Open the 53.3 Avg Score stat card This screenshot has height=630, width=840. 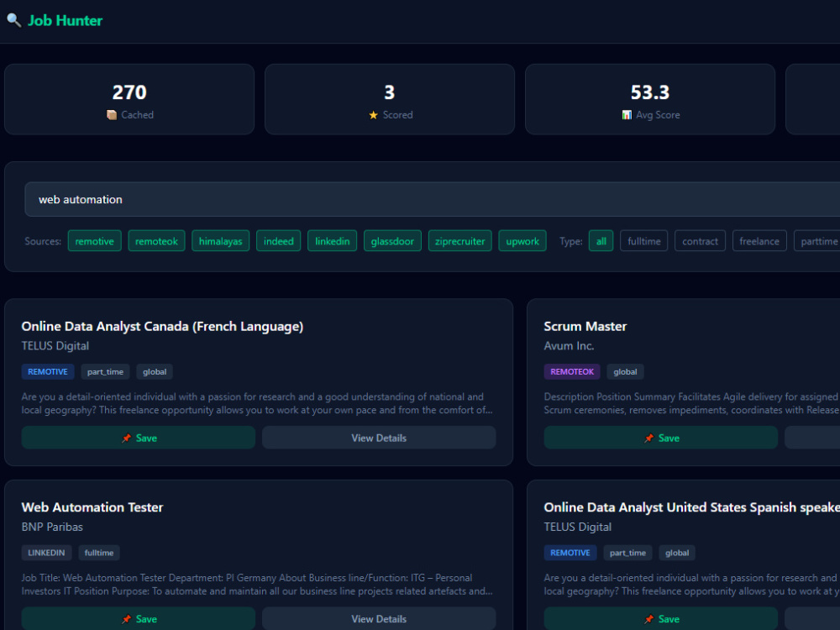click(650, 99)
